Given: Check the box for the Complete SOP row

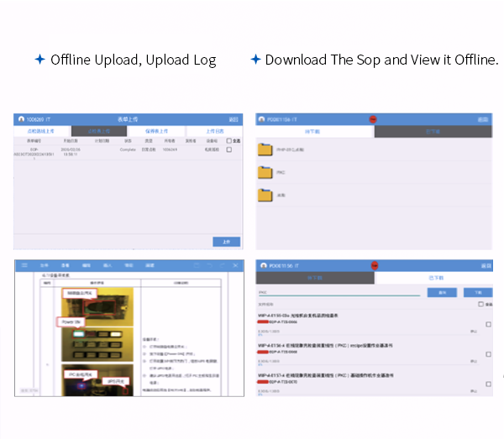Looking at the screenshot, I should pyautogui.click(x=228, y=149).
